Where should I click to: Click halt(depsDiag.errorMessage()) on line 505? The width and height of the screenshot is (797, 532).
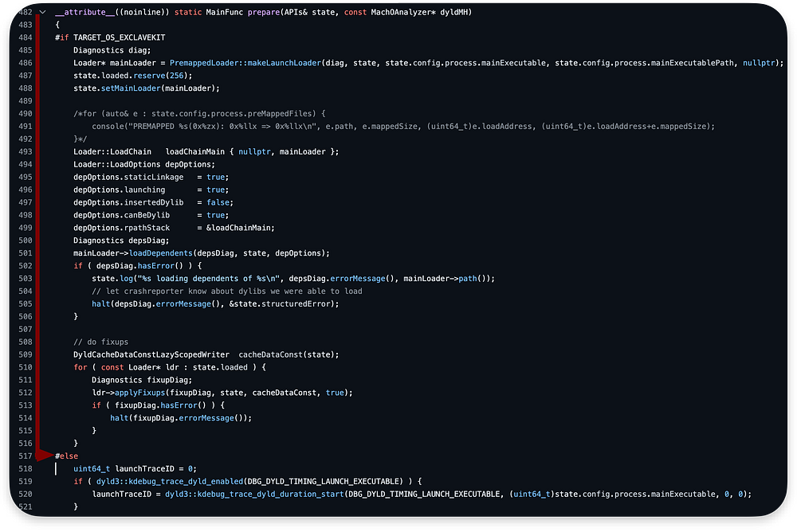pos(215,304)
